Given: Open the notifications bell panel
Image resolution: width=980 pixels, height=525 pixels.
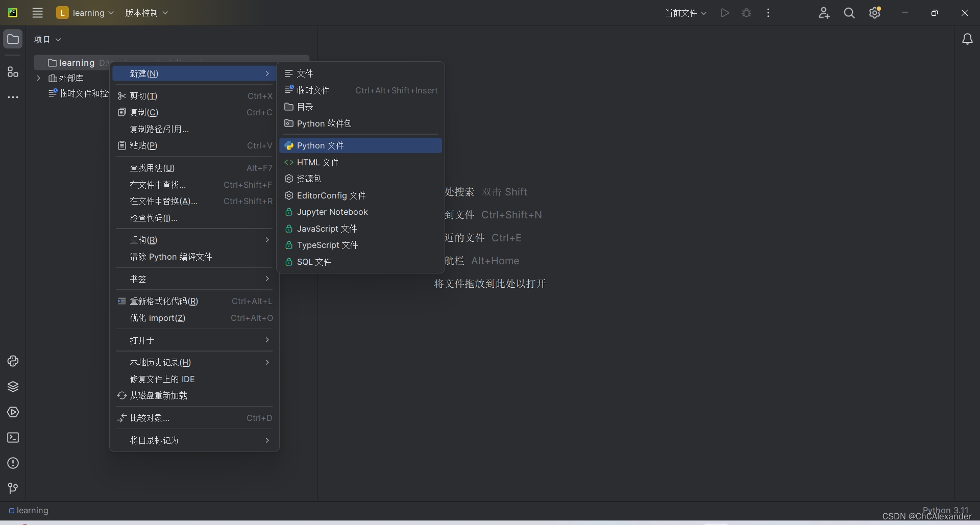Looking at the screenshot, I should (968, 39).
